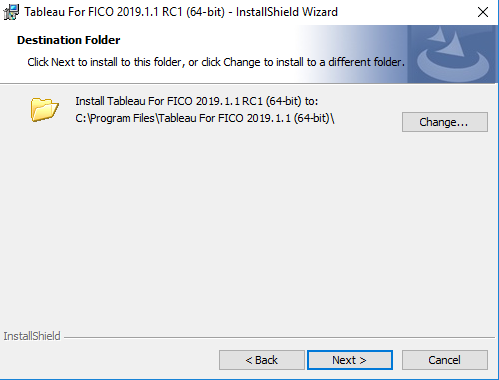Abort setup using the Cancel button
The height and width of the screenshot is (380, 499).
pos(445,360)
